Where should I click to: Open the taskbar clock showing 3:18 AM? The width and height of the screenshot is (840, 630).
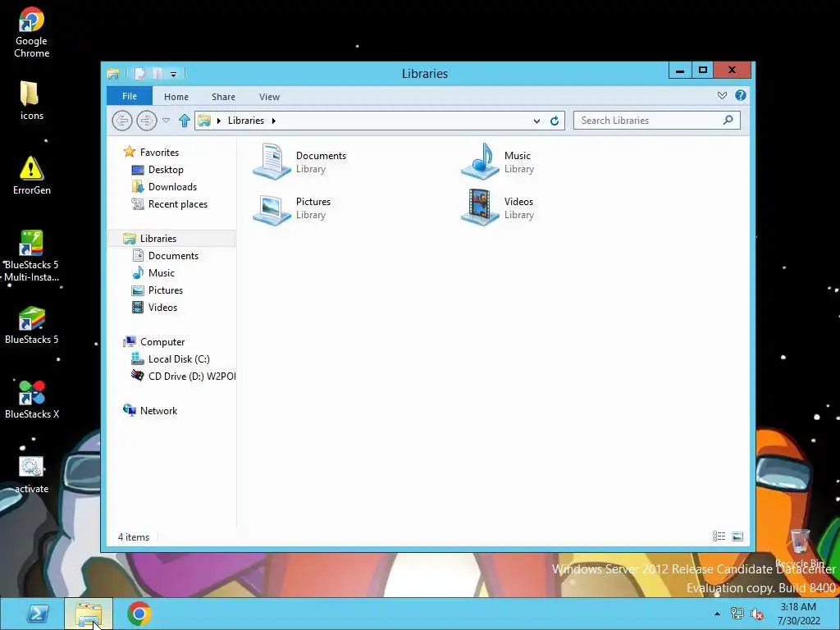coord(799,614)
